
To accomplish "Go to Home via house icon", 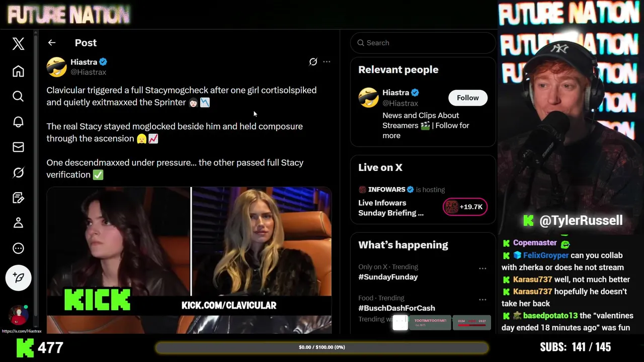I will pyautogui.click(x=18, y=71).
